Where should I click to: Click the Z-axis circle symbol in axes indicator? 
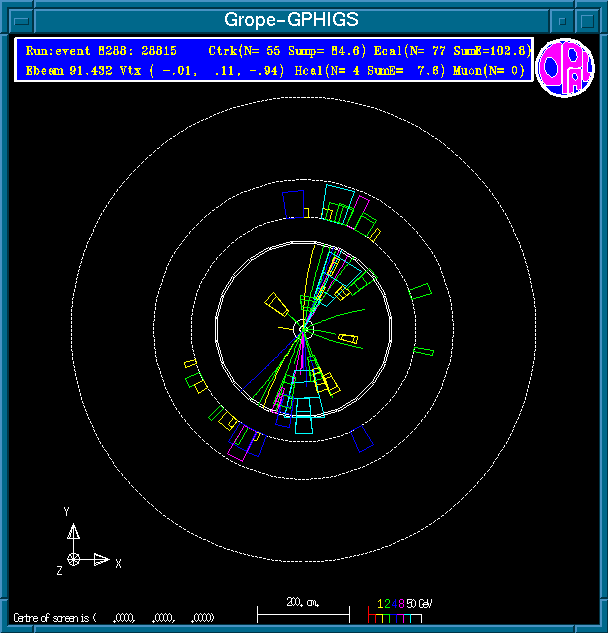73,558
